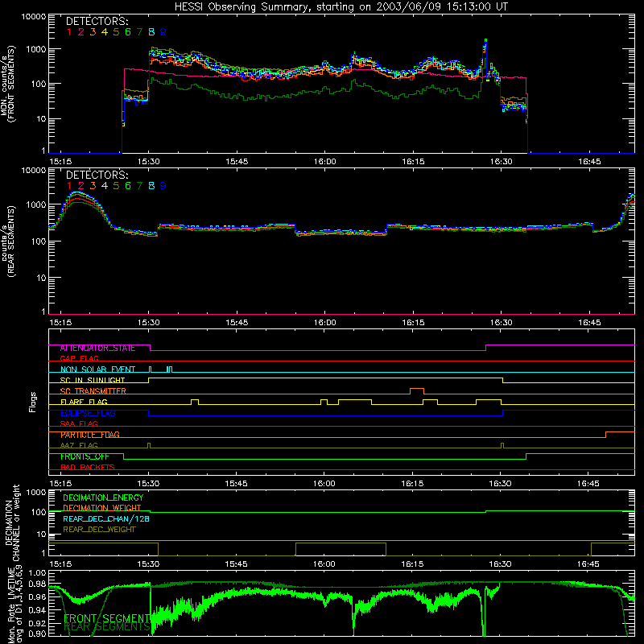This screenshot has height=644, width=644.
Task: Click the DECIMATION_ENERGY legend label
Action: pos(103,497)
